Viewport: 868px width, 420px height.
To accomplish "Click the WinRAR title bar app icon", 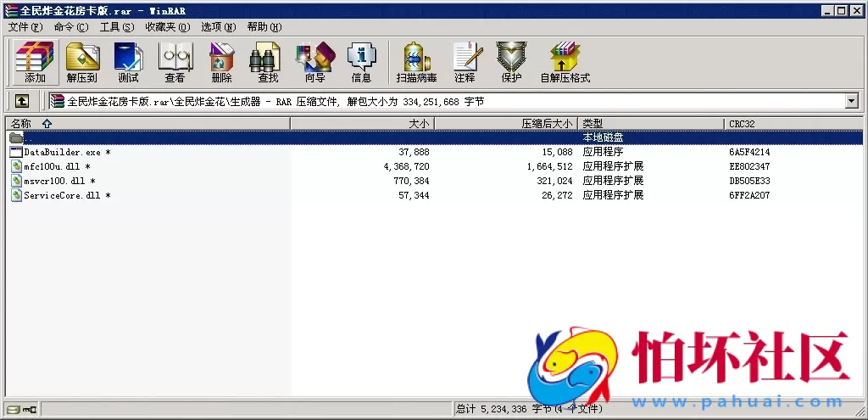I will tap(10, 10).
